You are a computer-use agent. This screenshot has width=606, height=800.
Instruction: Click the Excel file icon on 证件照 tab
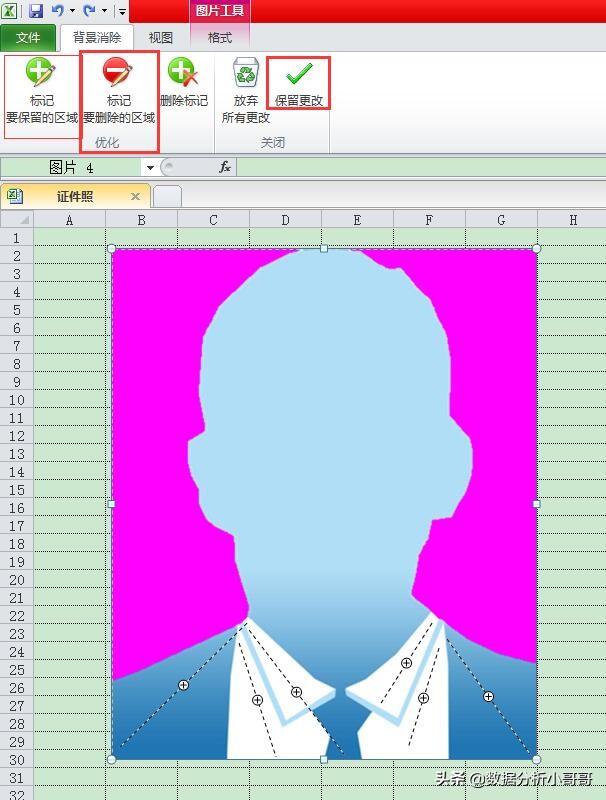click(15, 196)
